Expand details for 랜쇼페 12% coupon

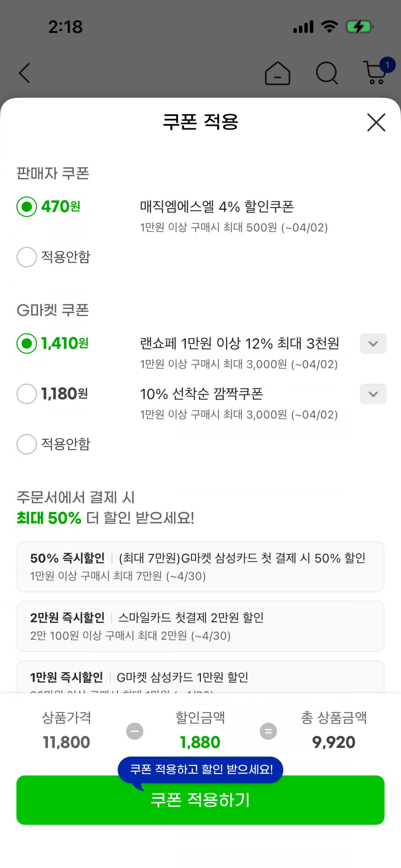tap(373, 344)
